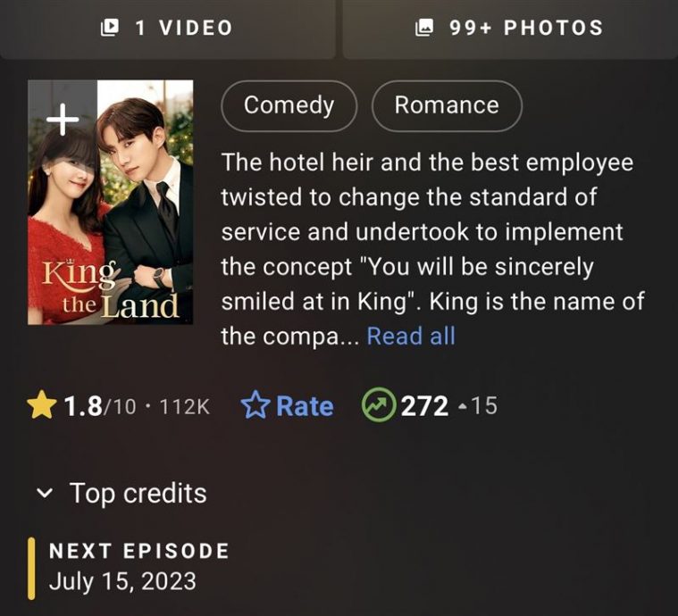Tap the Rate button text
This screenshot has width=678, height=616.
point(305,406)
